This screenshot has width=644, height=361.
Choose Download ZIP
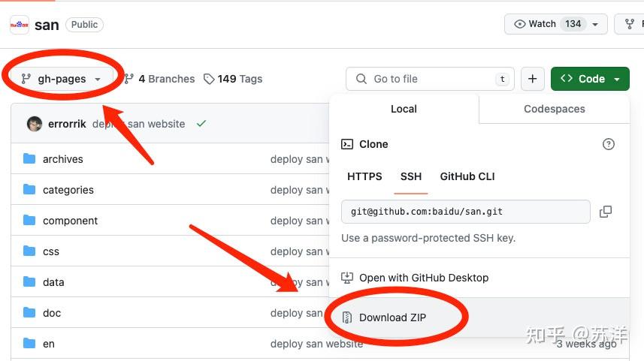pos(479,317)
